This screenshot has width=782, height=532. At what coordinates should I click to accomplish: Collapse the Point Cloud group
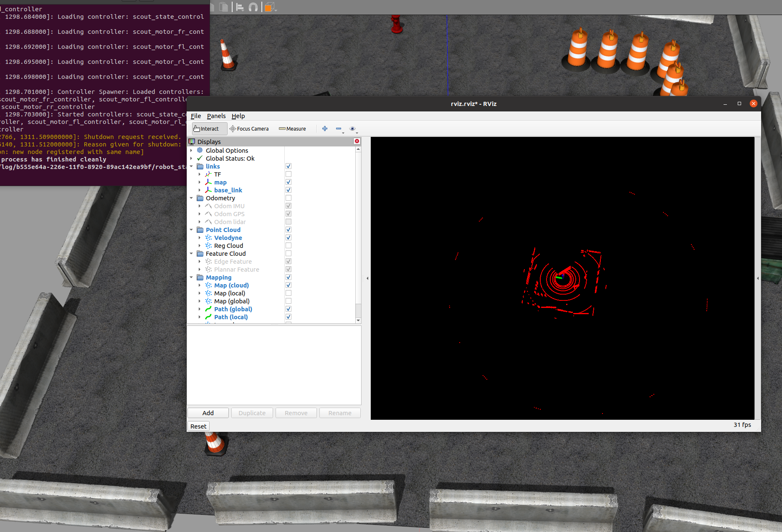(191, 229)
